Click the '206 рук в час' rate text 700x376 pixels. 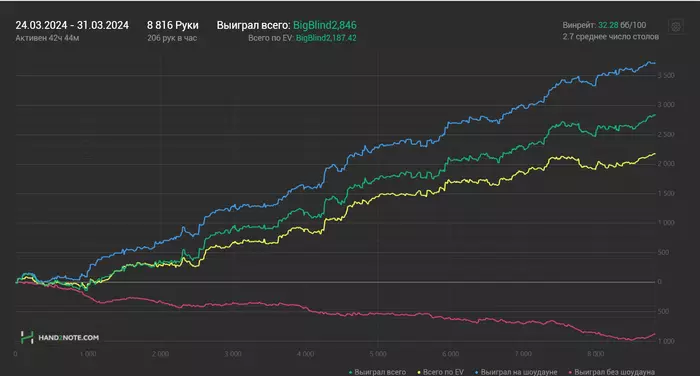tap(172, 38)
